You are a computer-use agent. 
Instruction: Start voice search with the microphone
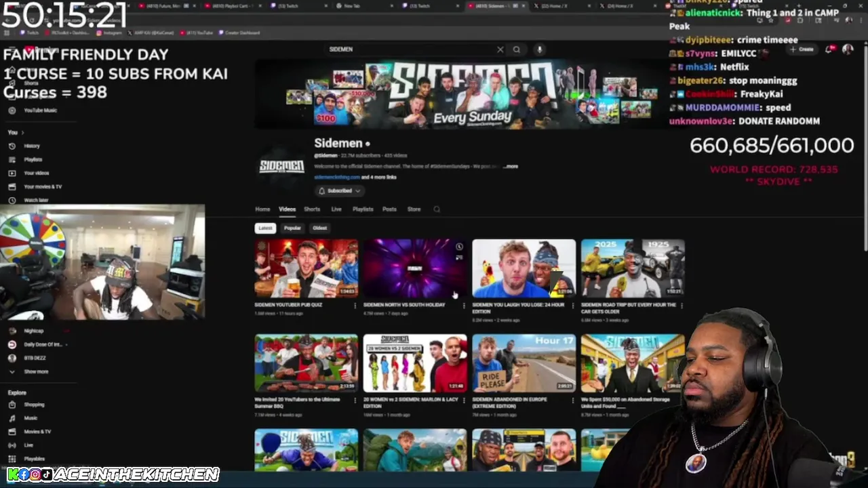540,49
